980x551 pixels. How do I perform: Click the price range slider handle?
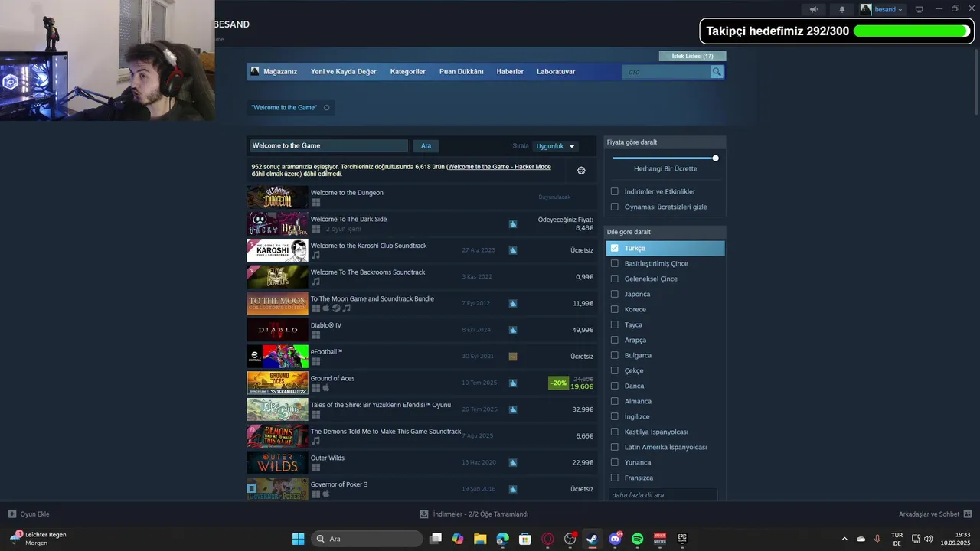point(715,158)
